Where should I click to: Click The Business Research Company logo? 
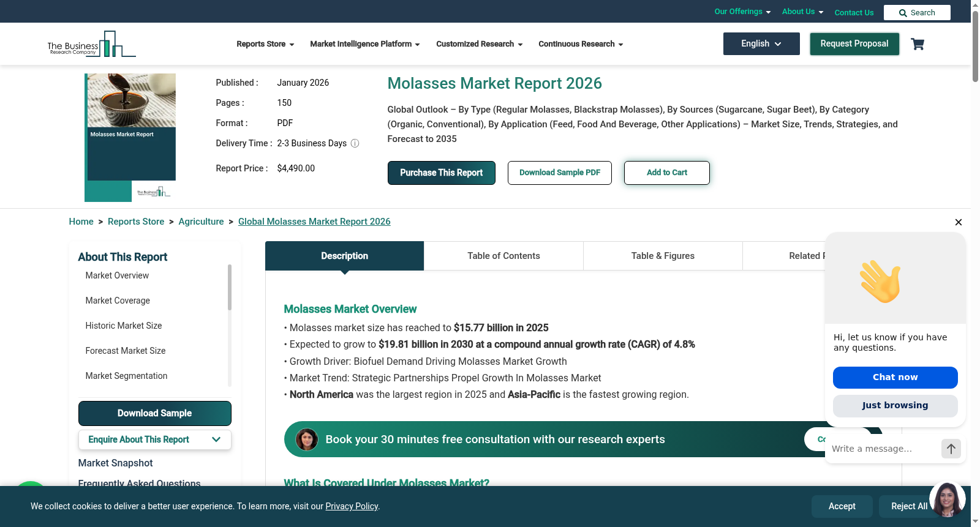point(92,44)
